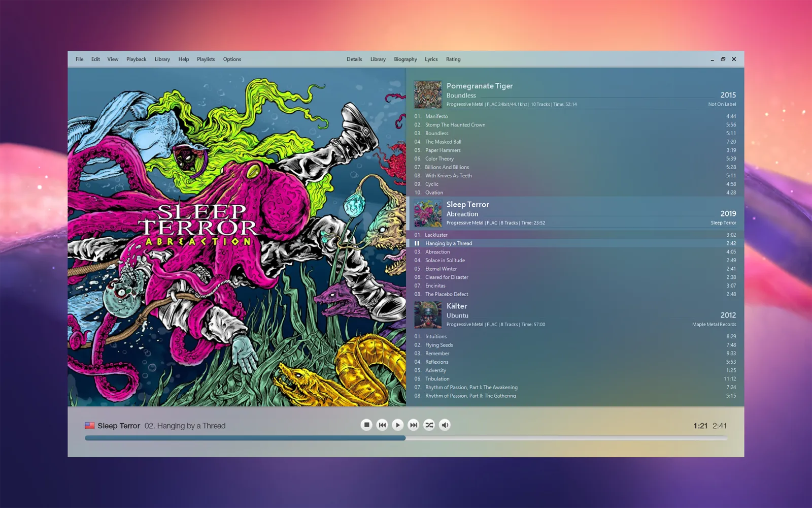Click the Not On Label text
This screenshot has width=812, height=508.
coord(722,104)
